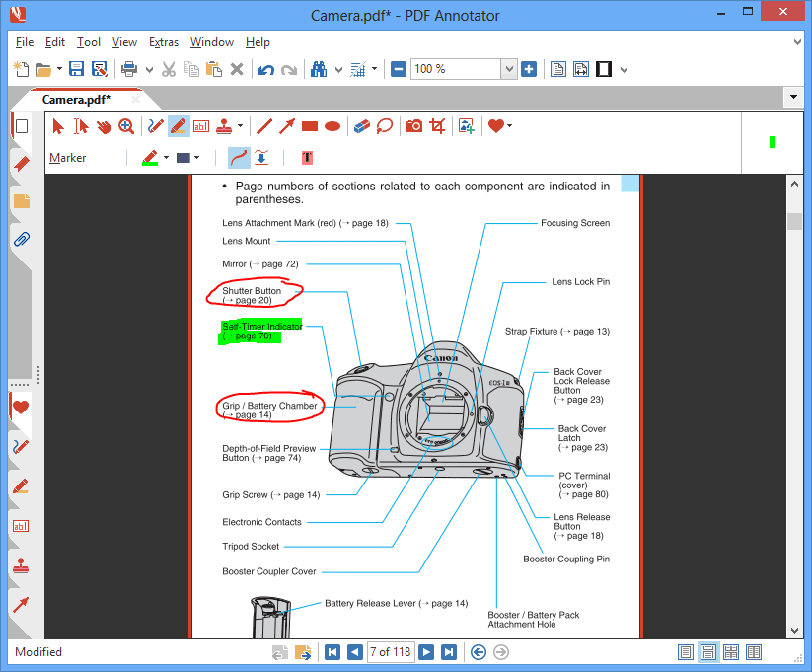Screen dimensions: 812x672
Task: Select the Ellipse shape tool
Action: coord(332,126)
